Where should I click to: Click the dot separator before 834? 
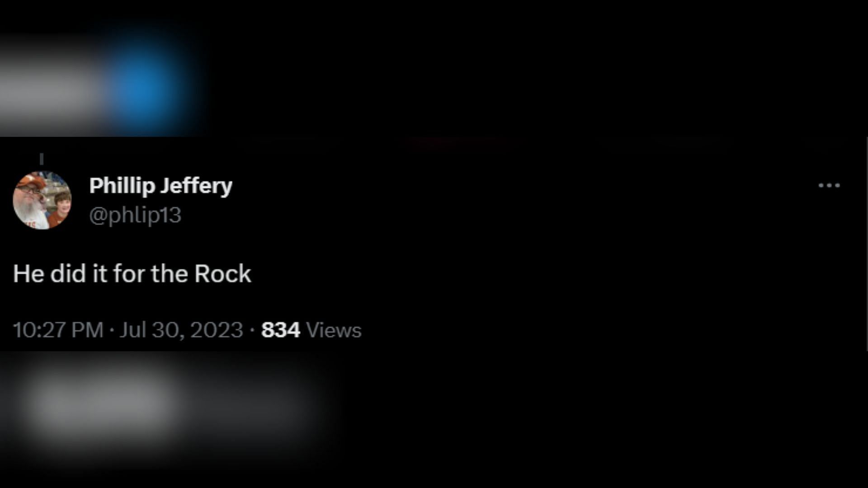coord(252,330)
